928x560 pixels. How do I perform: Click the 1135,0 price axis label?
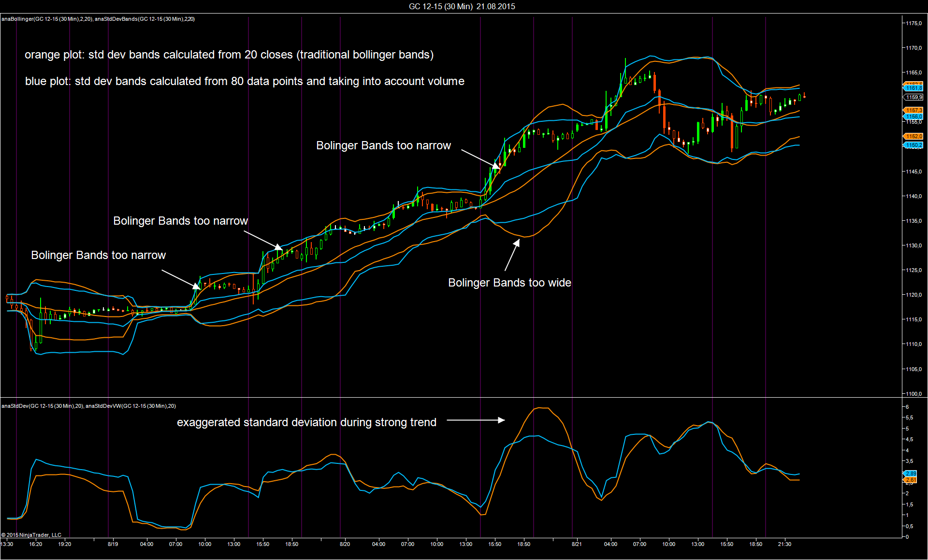(x=913, y=221)
